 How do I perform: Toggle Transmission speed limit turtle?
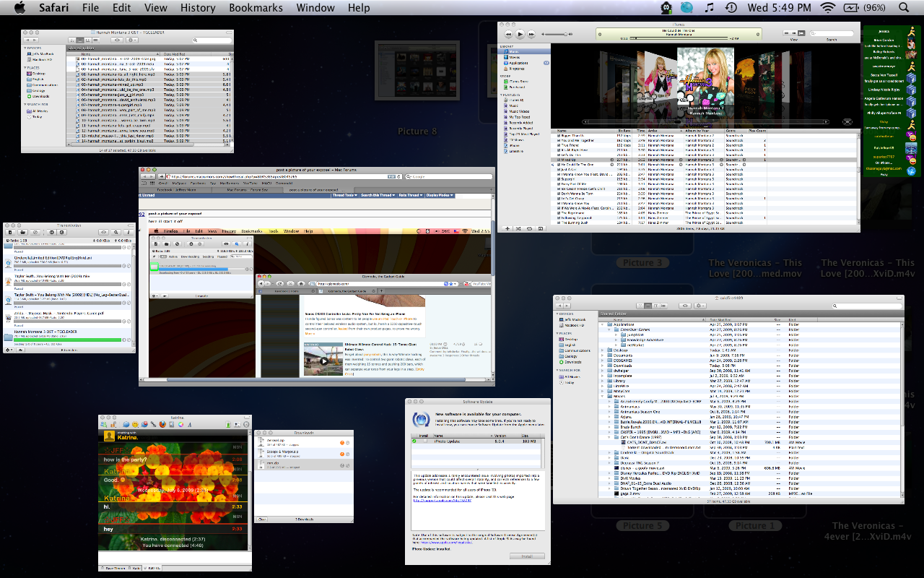pos(20,350)
